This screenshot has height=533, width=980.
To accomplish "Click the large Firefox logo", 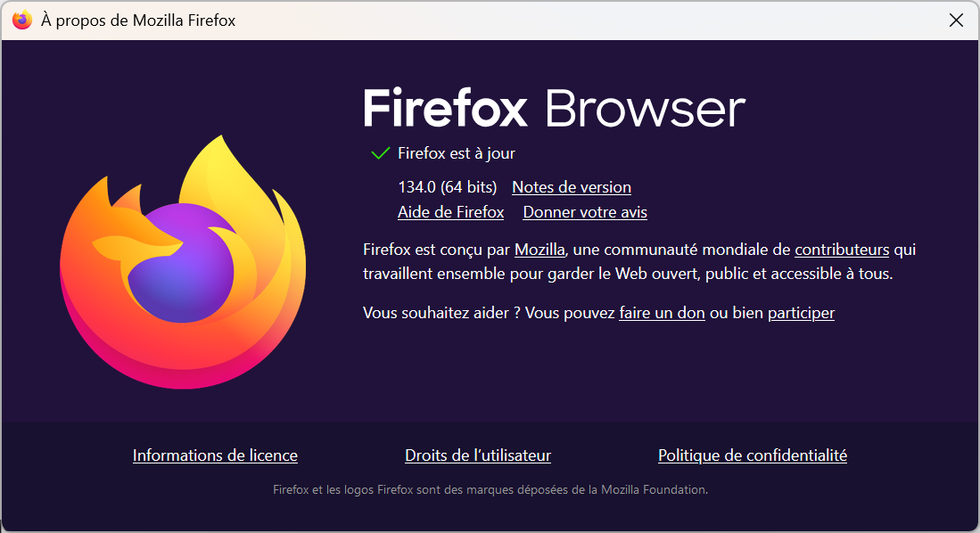I will [183, 262].
